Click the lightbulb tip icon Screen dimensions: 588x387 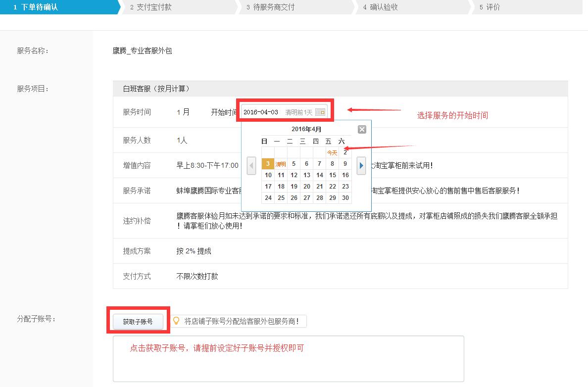click(176, 321)
